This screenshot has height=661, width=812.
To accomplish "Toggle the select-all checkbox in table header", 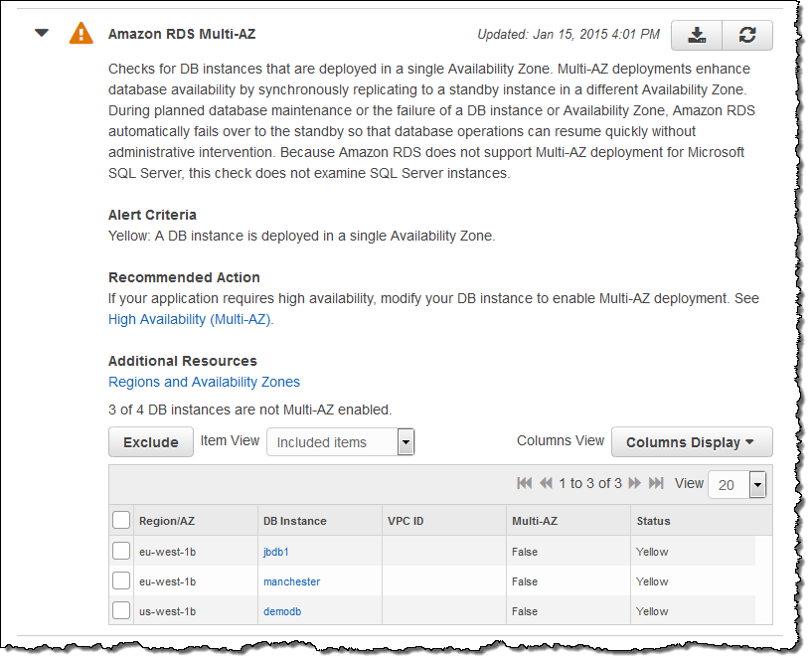I will 121,520.
